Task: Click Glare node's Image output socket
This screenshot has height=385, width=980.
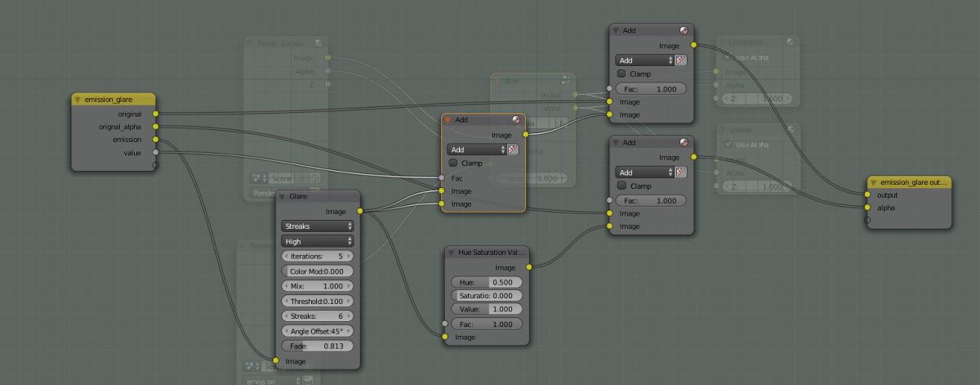Action: coord(360,211)
